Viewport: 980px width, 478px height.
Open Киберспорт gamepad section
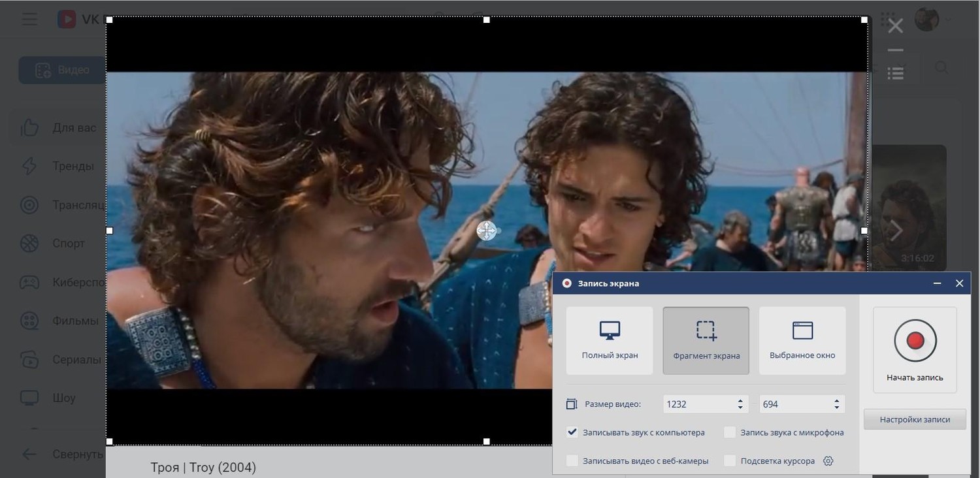29,282
